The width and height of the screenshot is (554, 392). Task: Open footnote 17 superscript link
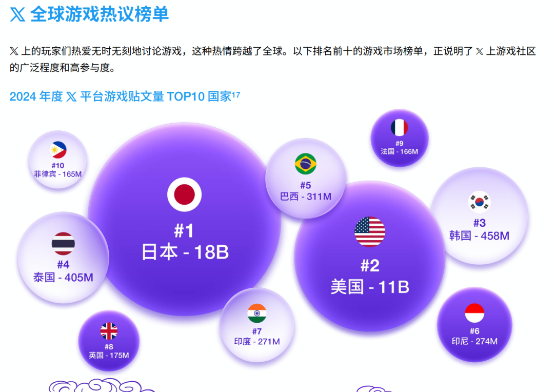click(236, 94)
